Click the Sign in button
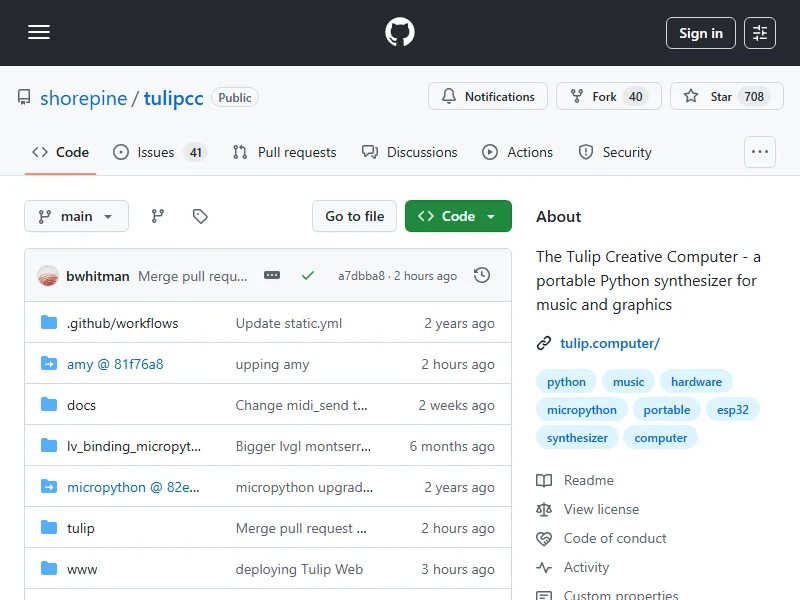 click(x=700, y=33)
